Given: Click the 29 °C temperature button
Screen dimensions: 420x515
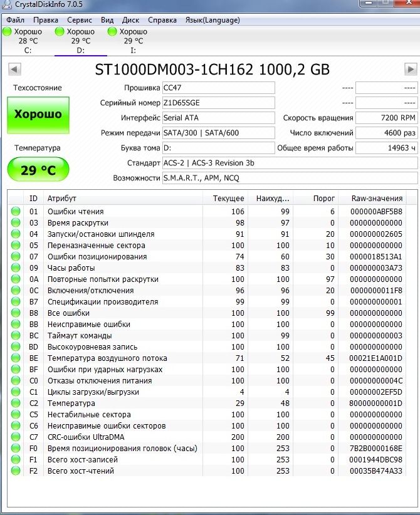Looking at the screenshot, I should pos(38,170).
